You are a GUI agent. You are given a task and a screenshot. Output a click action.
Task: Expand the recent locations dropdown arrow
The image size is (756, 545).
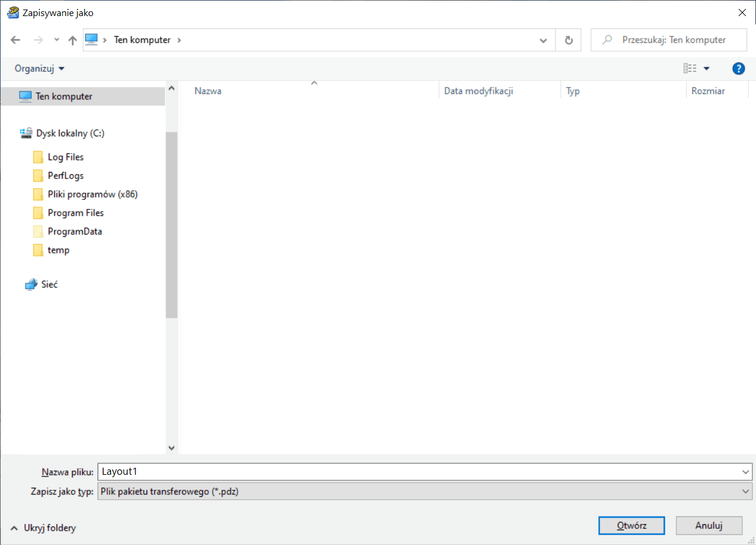pyautogui.click(x=57, y=40)
